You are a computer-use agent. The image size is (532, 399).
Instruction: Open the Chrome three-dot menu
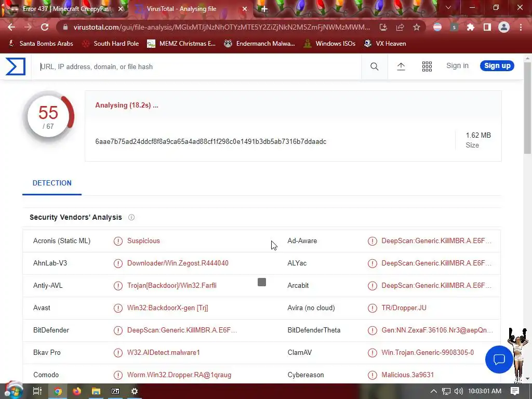(x=521, y=27)
